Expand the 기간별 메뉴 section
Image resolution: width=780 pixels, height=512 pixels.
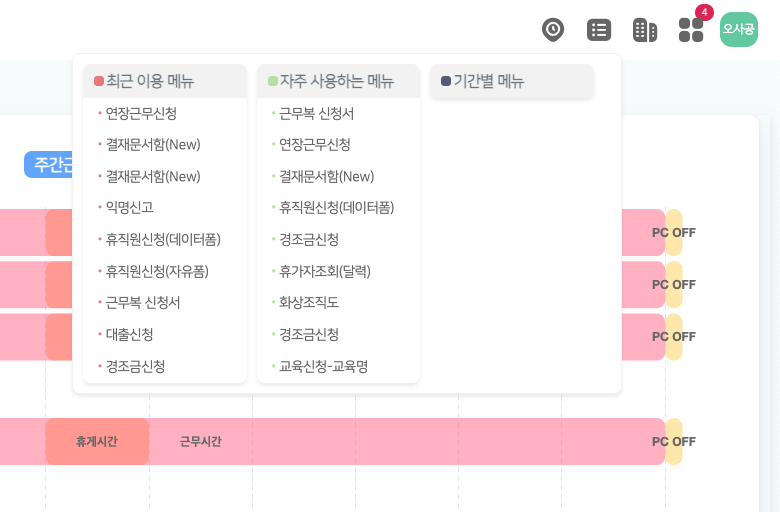(x=511, y=81)
